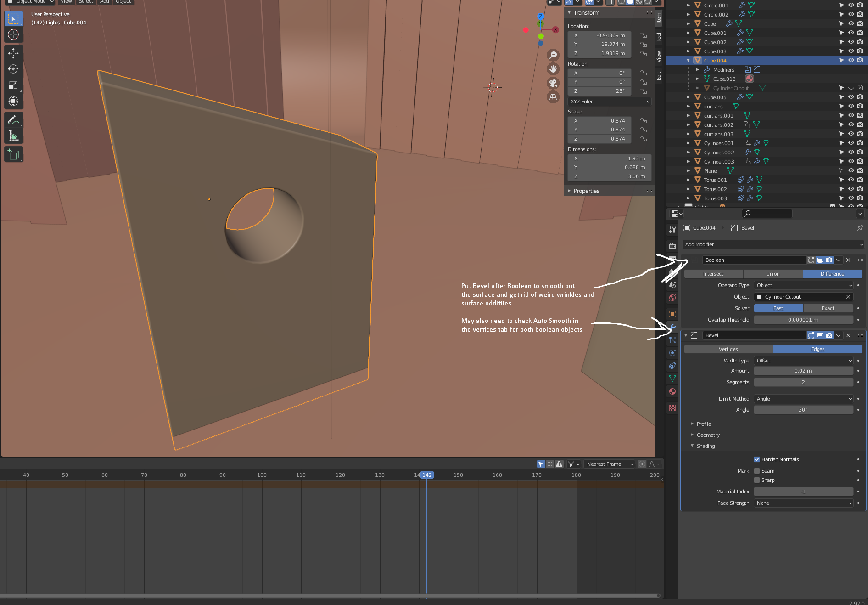
Task: Toggle Boolean modifier viewport display
Action: point(820,260)
